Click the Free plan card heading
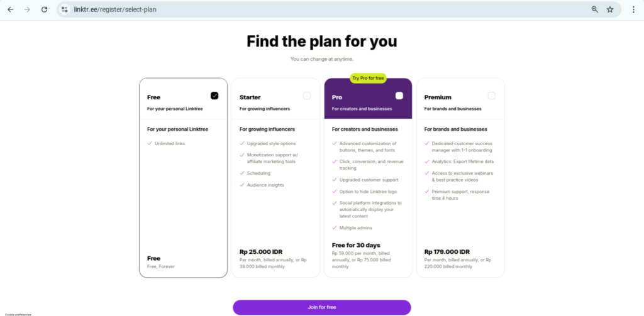Viewport: 644px width, 316px height. (153, 97)
